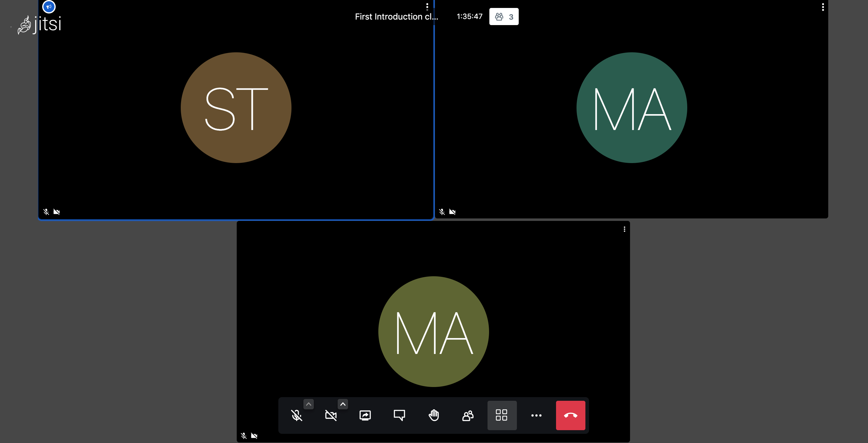Open bottom MA tile three-dot menu
Image resolution: width=868 pixels, height=443 pixels.
click(x=624, y=229)
